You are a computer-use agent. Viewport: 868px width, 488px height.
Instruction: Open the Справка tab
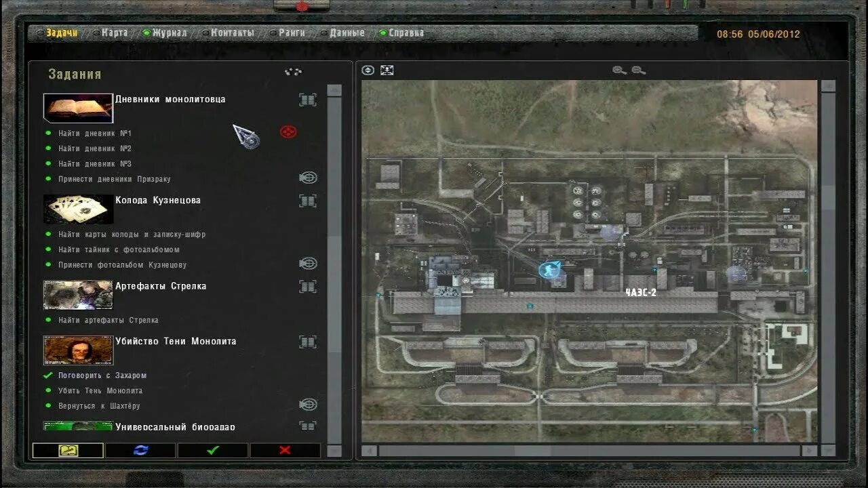point(406,33)
